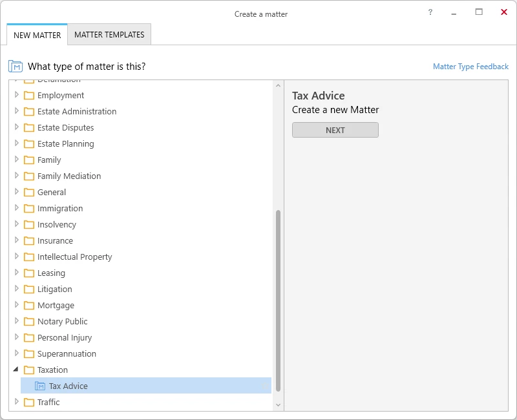
Task: Open the Matter Type Feedback link
Action: tap(470, 67)
